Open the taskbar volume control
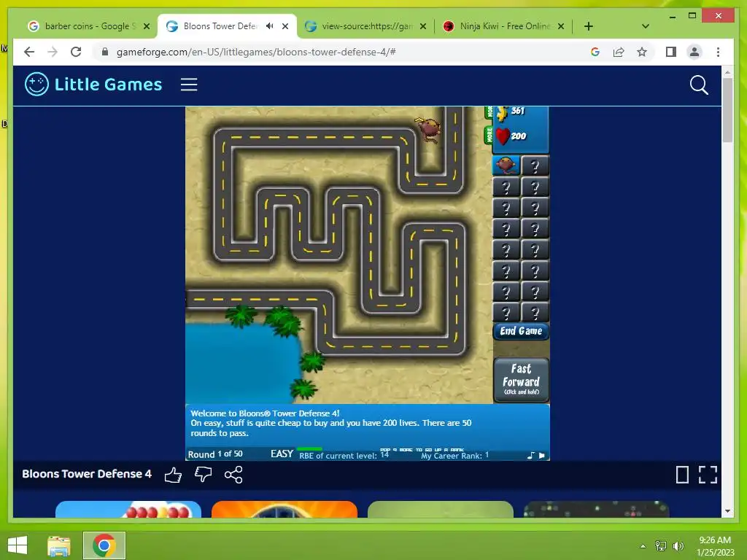 pos(678,546)
